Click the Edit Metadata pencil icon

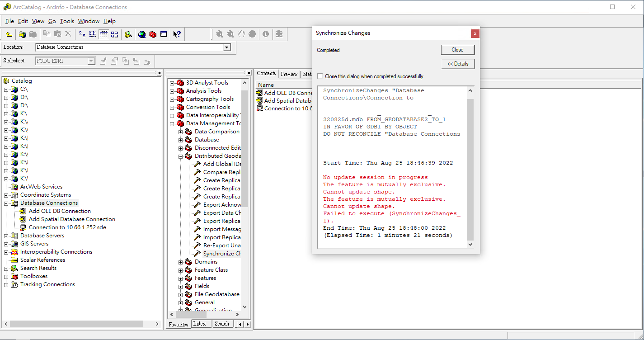(x=103, y=61)
